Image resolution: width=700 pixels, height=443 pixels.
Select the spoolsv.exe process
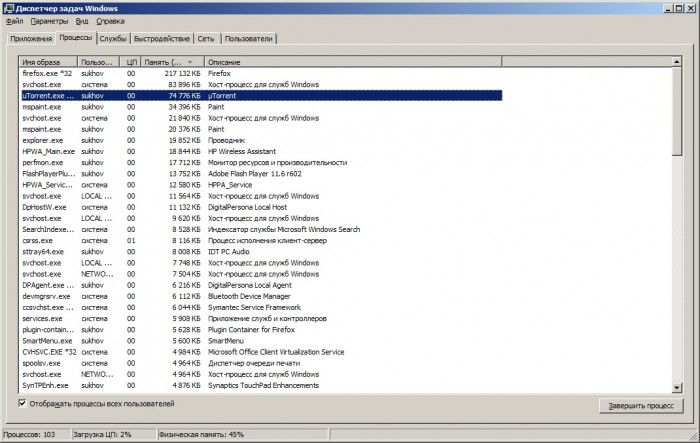point(261,363)
